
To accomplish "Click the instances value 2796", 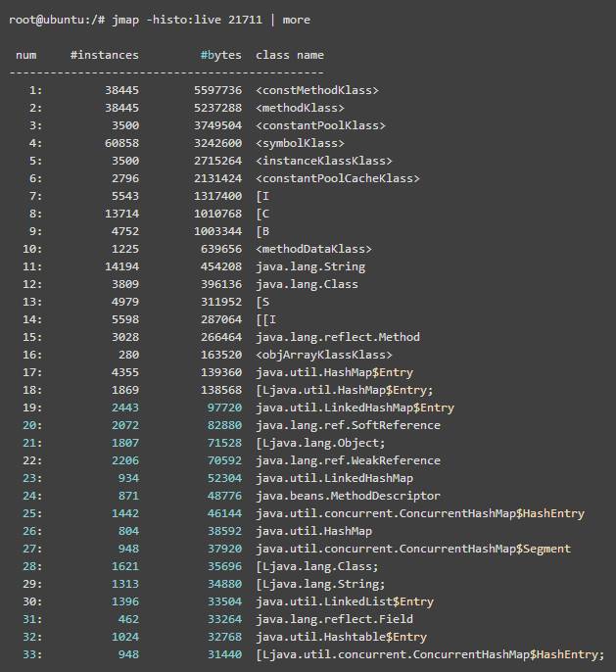I will (x=125, y=178).
